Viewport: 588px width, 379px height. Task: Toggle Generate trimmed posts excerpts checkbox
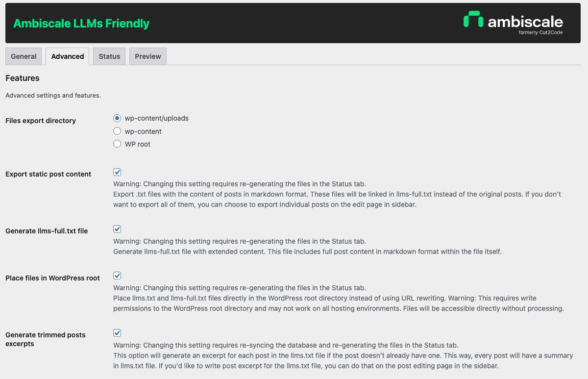pos(117,333)
